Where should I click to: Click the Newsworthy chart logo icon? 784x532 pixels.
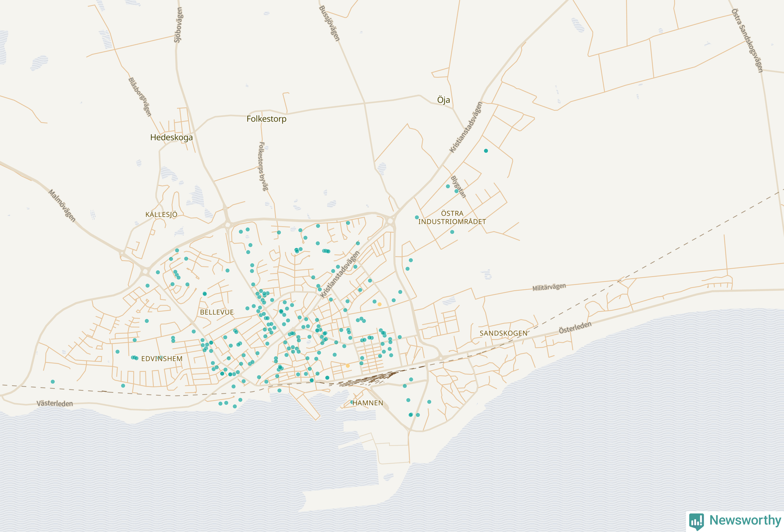pos(697,521)
